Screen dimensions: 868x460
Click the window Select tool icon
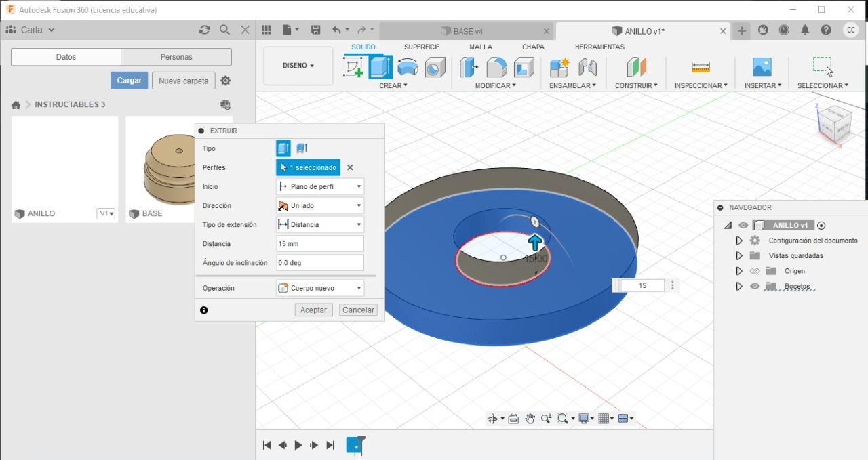(823, 66)
